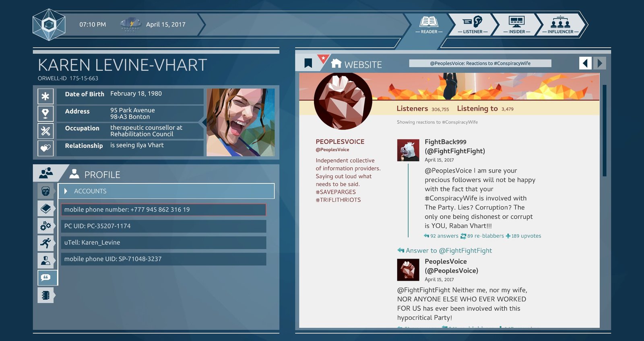Click the #TRIFLITHRIOTS hashtag
The image size is (644, 341).
pyautogui.click(x=338, y=200)
